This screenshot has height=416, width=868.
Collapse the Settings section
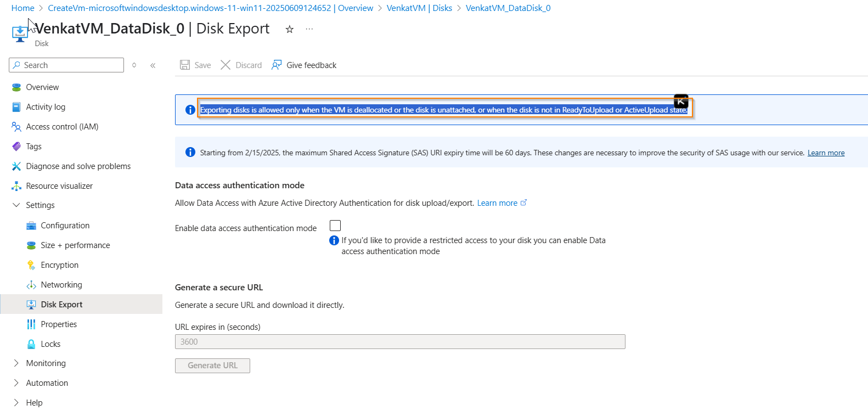tap(16, 205)
